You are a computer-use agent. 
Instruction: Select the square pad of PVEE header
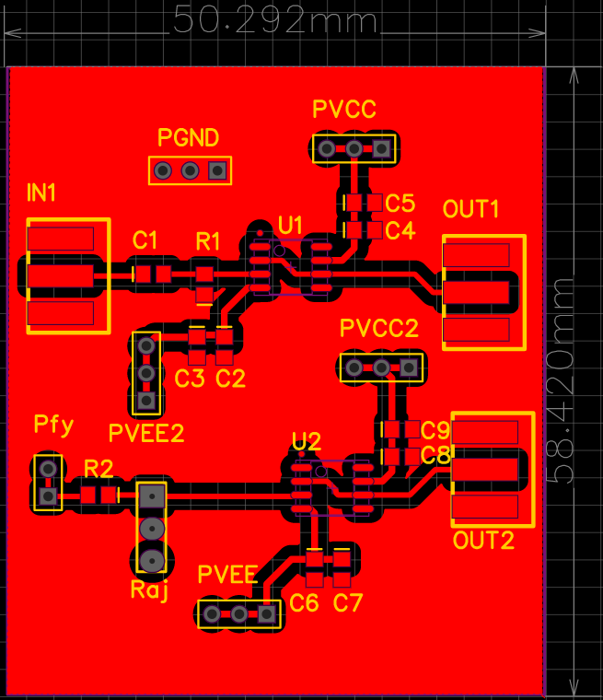coord(266,614)
